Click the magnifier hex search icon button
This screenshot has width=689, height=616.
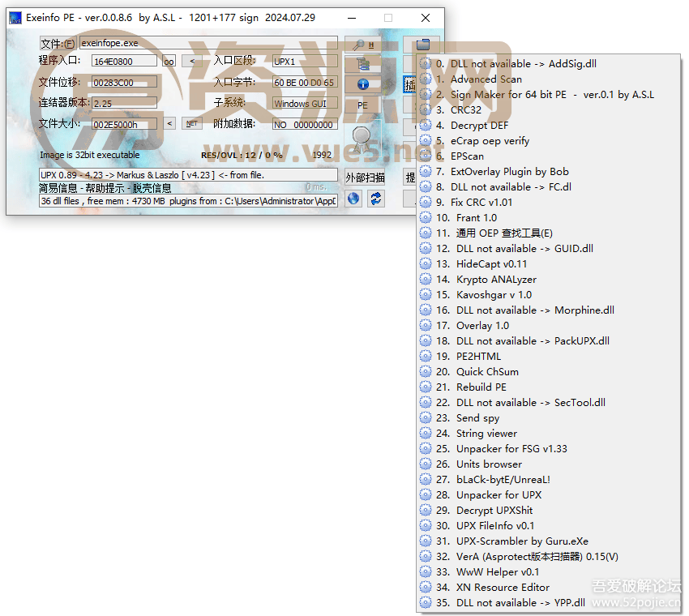(x=362, y=45)
